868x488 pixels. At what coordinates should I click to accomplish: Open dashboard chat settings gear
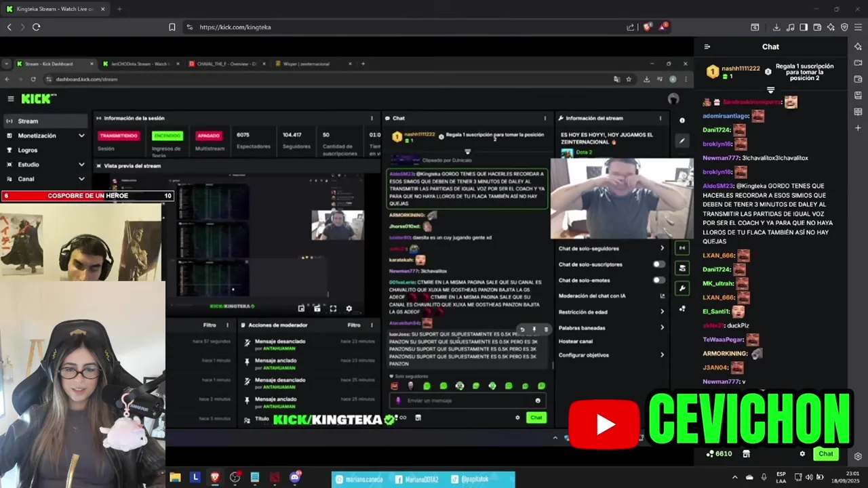(517, 418)
